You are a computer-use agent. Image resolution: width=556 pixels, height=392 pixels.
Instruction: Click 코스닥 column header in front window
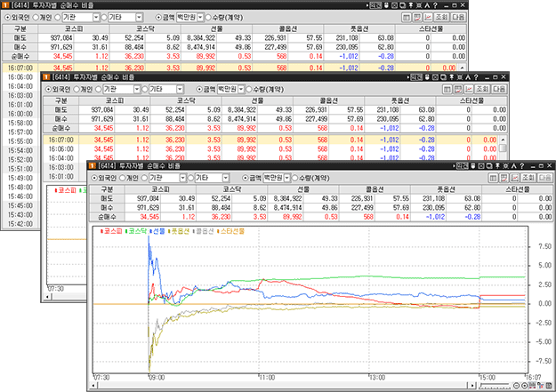click(x=232, y=189)
